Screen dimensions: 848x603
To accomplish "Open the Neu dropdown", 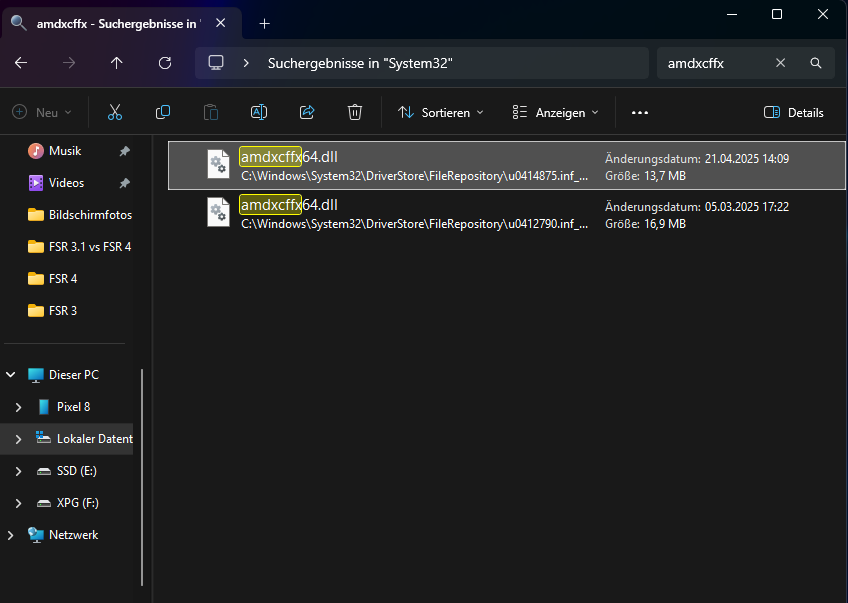I will (42, 112).
